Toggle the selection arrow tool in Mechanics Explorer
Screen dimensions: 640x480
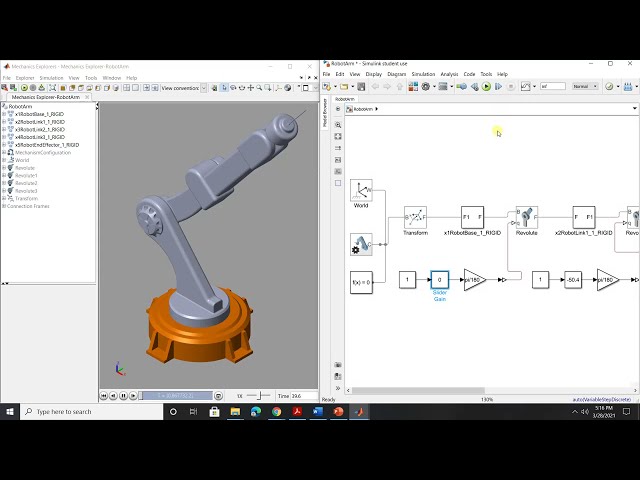[x=224, y=88]
